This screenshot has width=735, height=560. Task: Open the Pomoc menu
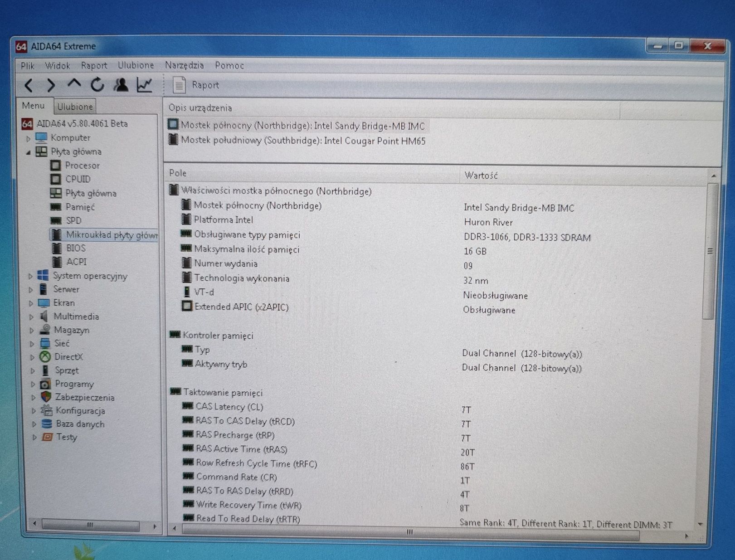tap(229, 65)
